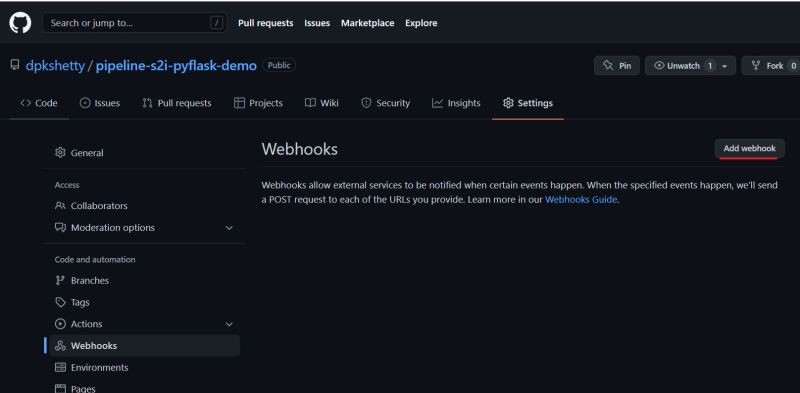The image size is (800, 393).
Task: Select the Settings tab
Action: point(528,103)
